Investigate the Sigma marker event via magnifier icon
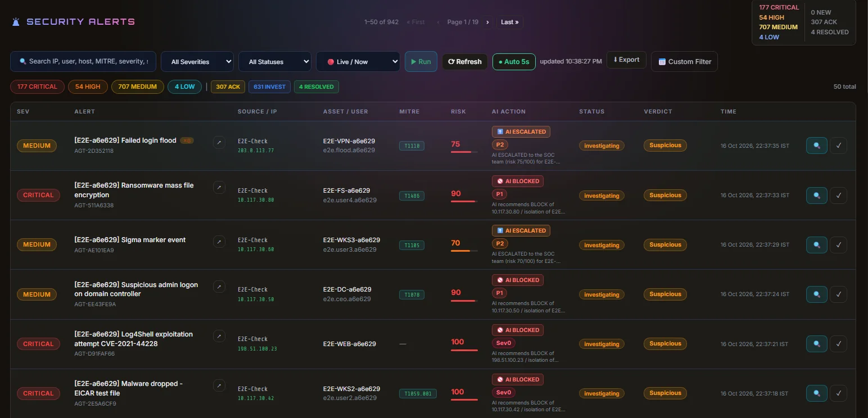 point(816,244)
